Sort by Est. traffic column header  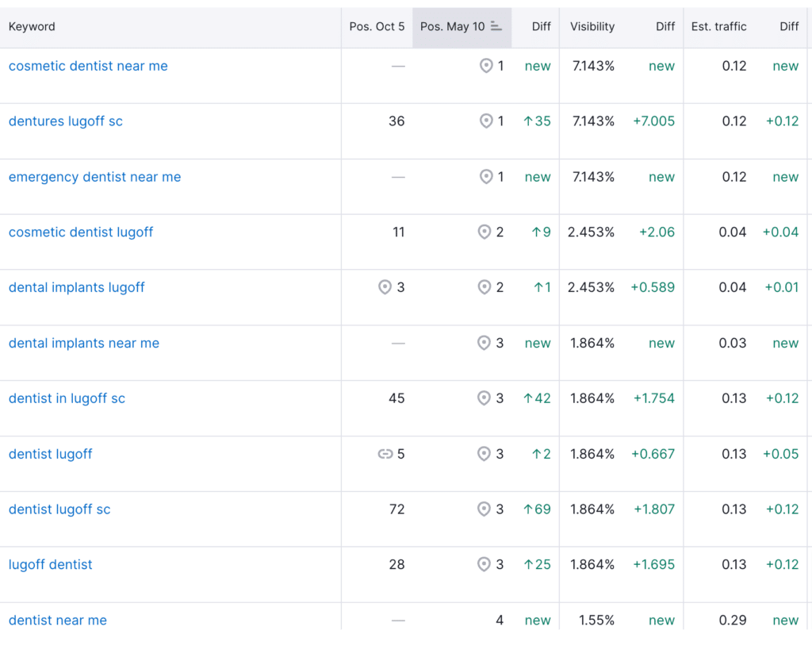pos(718,26)
